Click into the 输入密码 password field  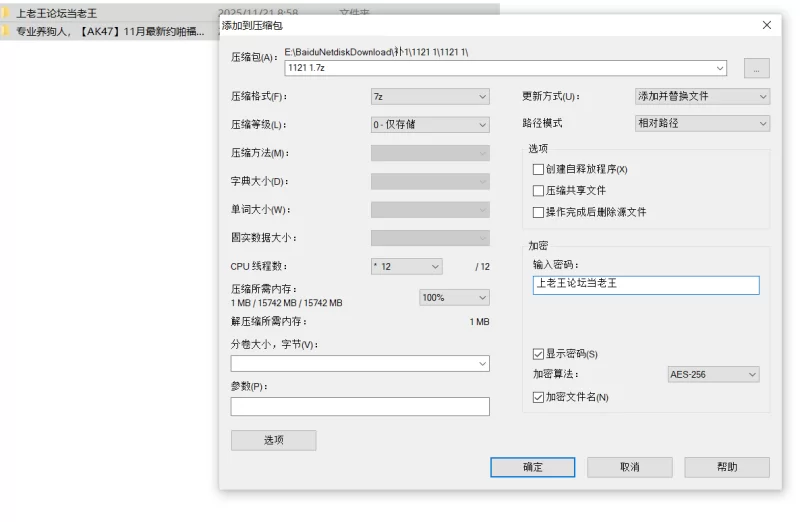tap(646, 285)
